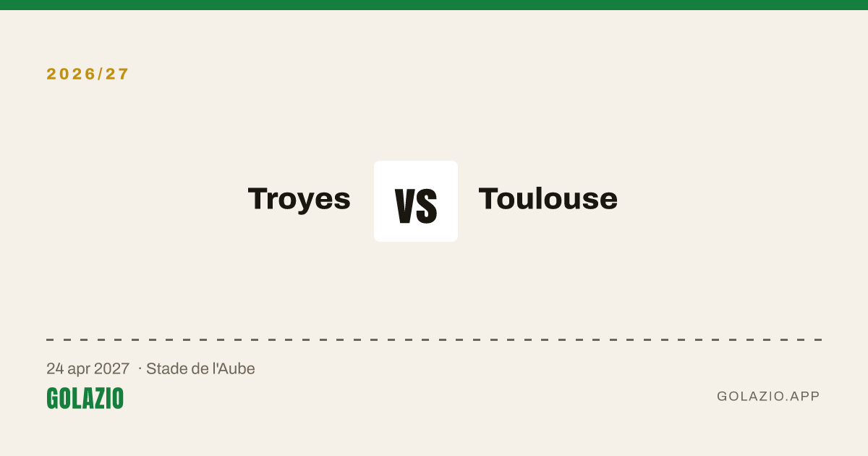The width and height of the screenshot is (868, 456).
Task: Select the Toulouse team name
Action: (x=548, y=198)
